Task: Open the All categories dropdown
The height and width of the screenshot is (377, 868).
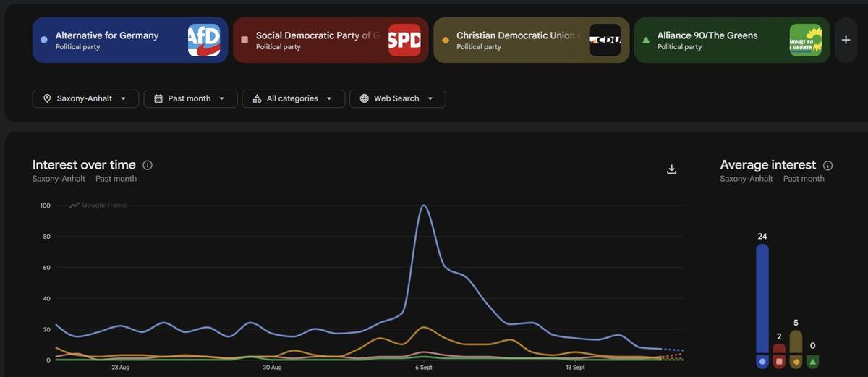Action: (293, 98)
